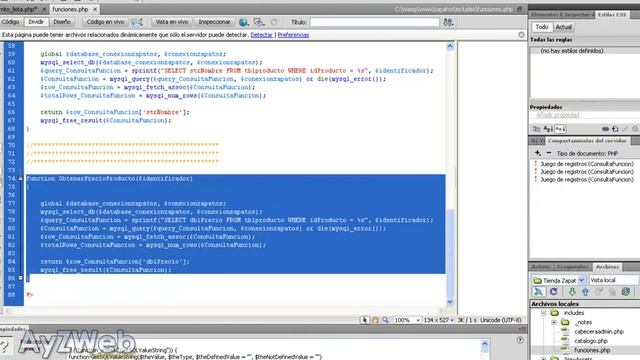Click the check in files icon

tap(612, 292)
